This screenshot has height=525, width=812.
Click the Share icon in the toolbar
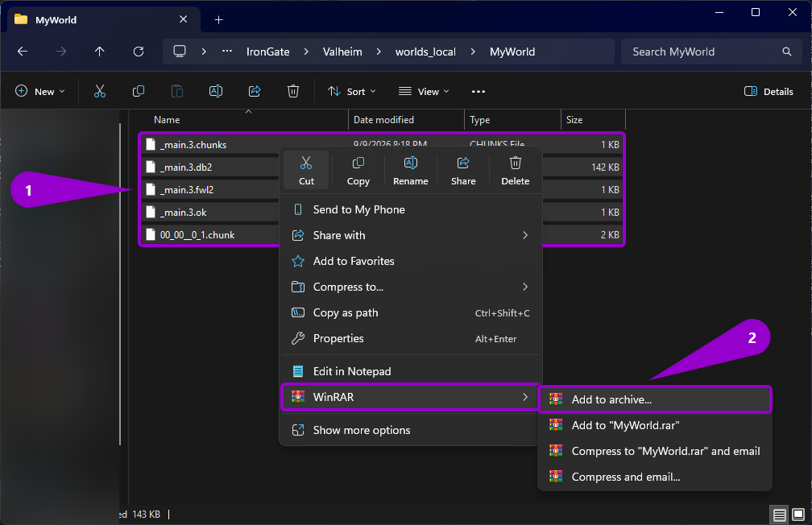pyautogui.click(x=255, y=92)
